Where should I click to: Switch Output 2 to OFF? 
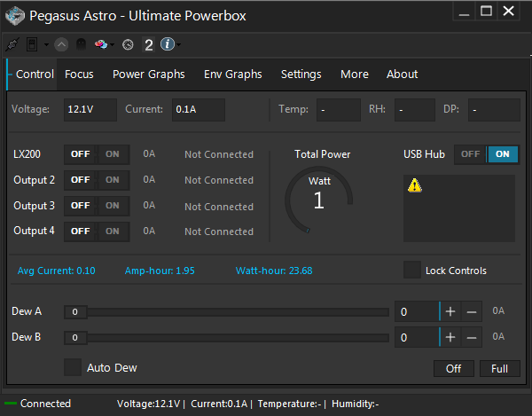pyautogui.click(x=81, y=180)
